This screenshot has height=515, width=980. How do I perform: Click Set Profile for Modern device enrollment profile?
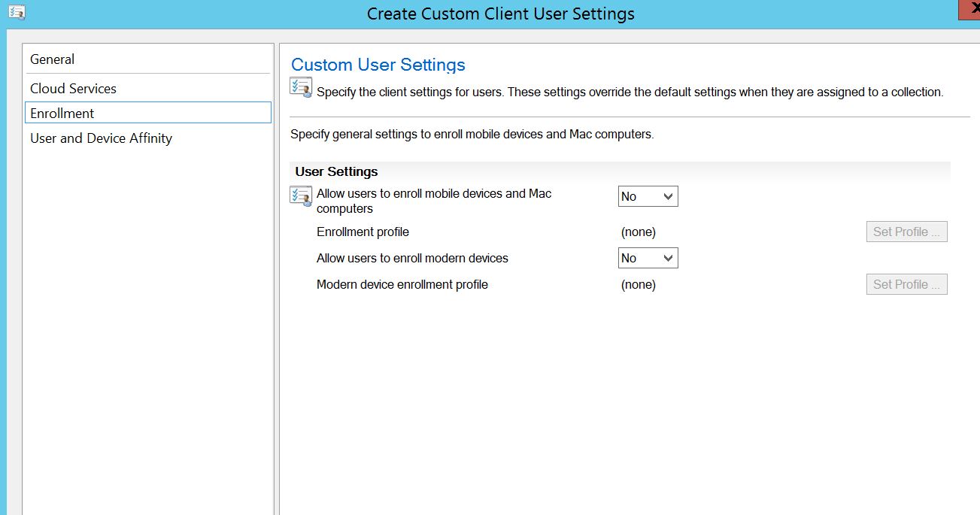coord(906,284)
